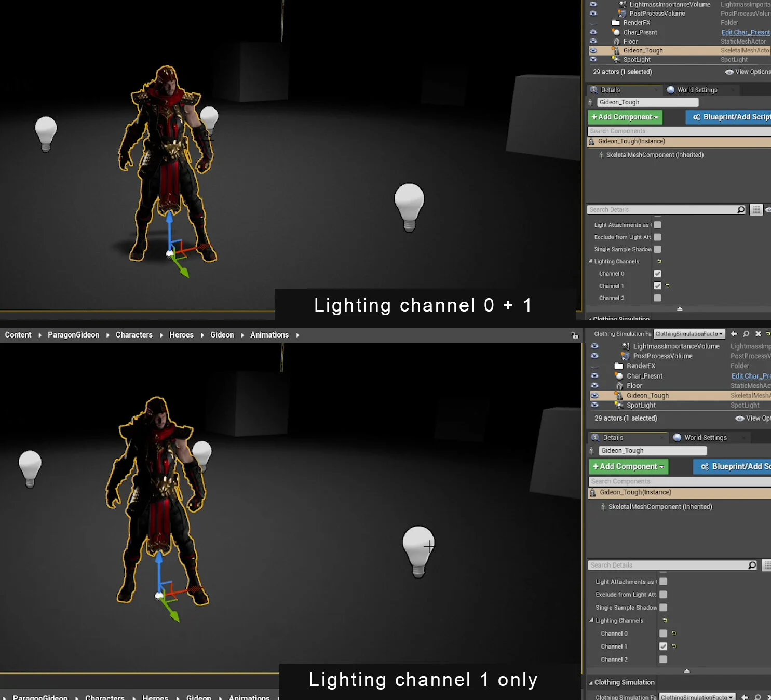Open Add Component dropdown in 'channel 1 only' panel
The height and width of the screenshot is (700, 771).
click(629, 467)
